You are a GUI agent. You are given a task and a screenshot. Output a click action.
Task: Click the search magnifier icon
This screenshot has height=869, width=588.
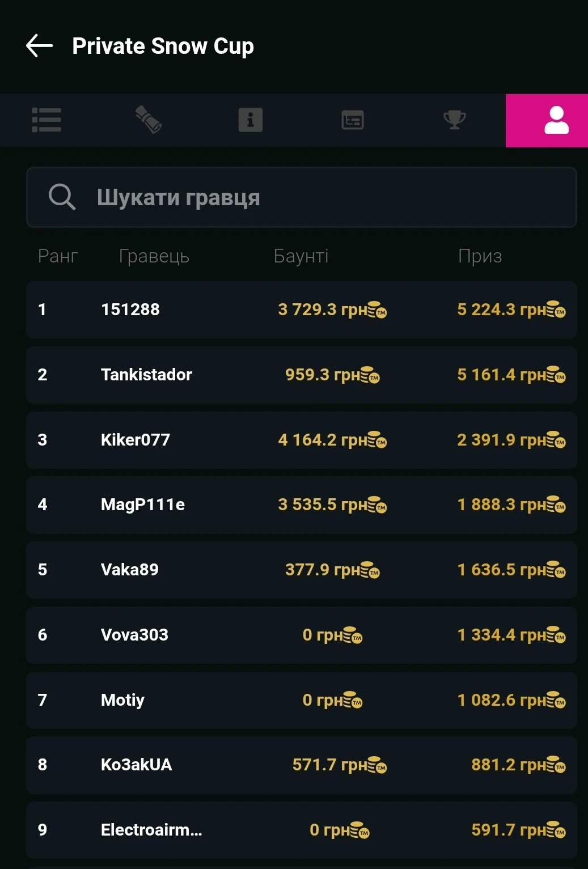point(62,197)
